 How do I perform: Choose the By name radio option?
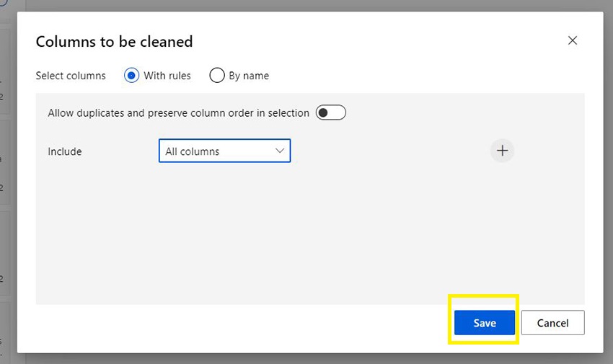[x=217, y=75]
